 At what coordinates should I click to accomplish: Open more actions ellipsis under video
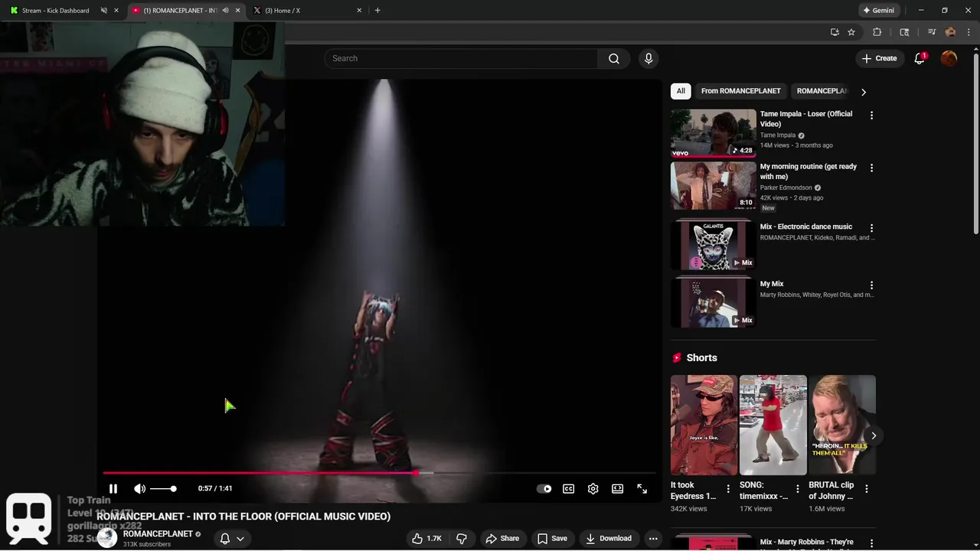click(653, 539)
